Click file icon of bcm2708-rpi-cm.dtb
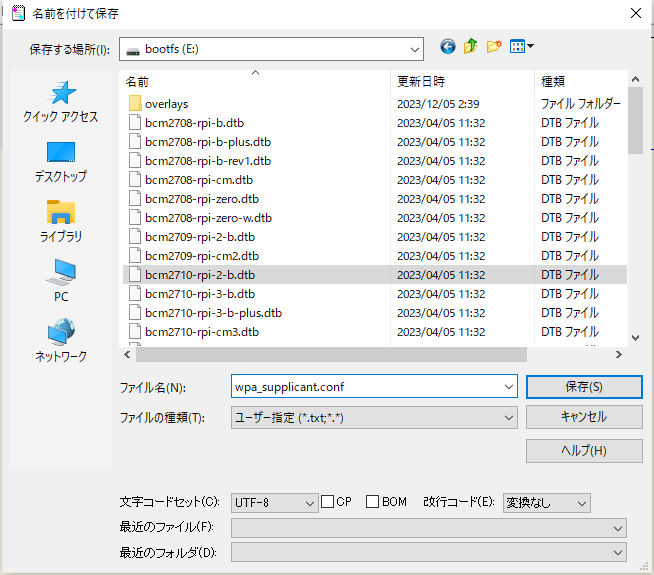Image resolution: width=654 pixels, height=575 pixels. (x=135, y=180)
